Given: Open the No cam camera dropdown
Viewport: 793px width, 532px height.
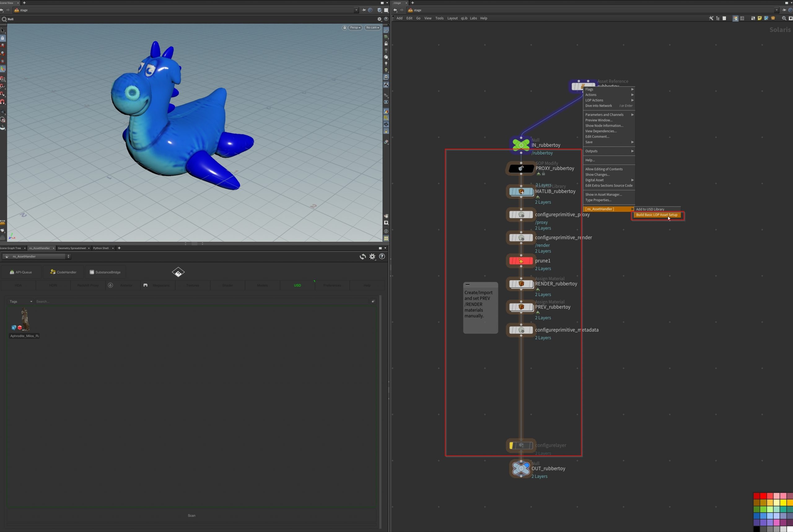Looking at the screenshot, I should (x=373, y=28).
